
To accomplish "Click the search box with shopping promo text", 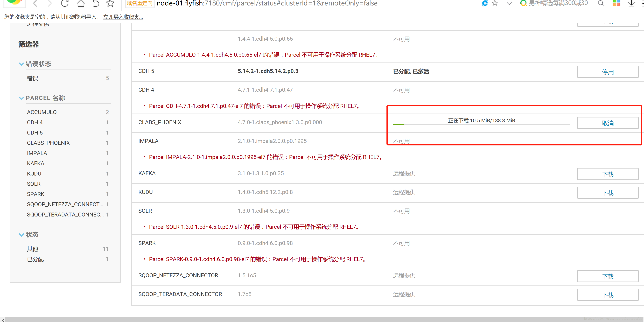I will pos(558,3).
